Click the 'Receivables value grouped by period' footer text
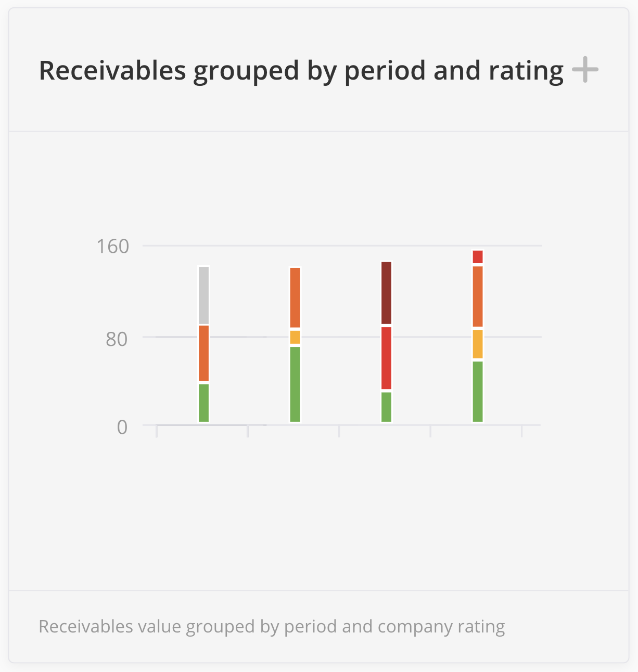The height and width of the screenshot is (672, 638). [x=272, y=626]
